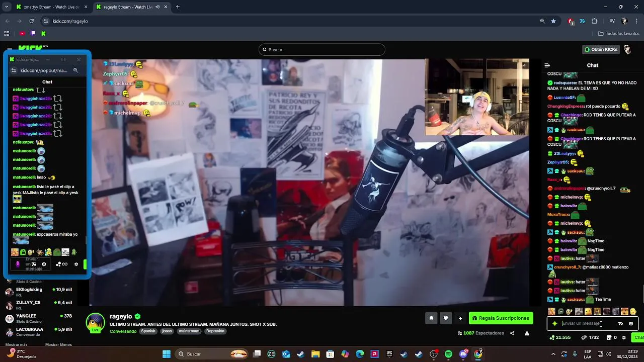The width and height of the screenshot is (644, 362).
Task: Mute the rageylo Stream tab audio
Action: point(158,7)
